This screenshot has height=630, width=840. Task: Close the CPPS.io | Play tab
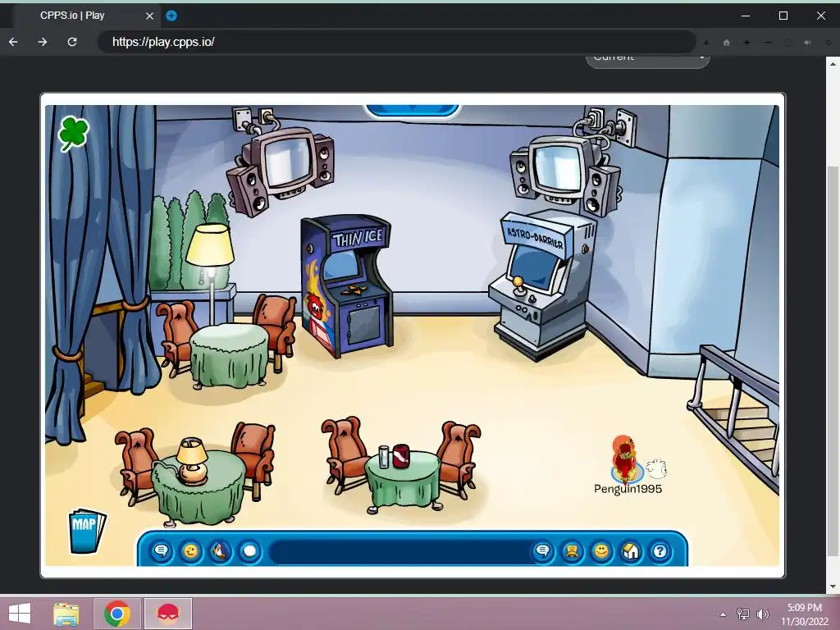149,16
